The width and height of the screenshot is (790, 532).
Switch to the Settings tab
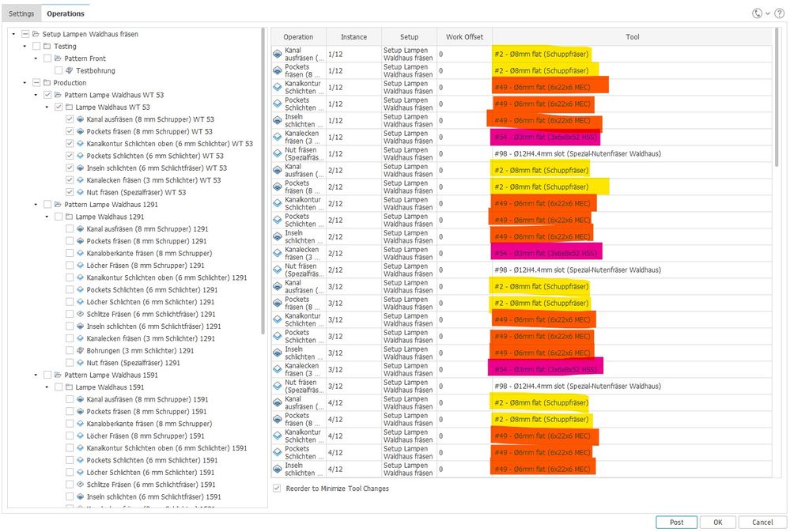click(21, 13)
